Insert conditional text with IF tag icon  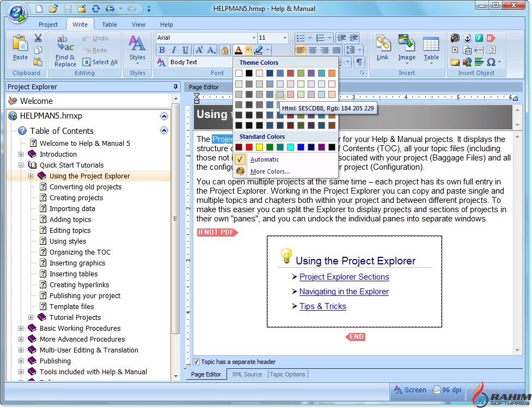pyautogui.click(x=491, y=38)
